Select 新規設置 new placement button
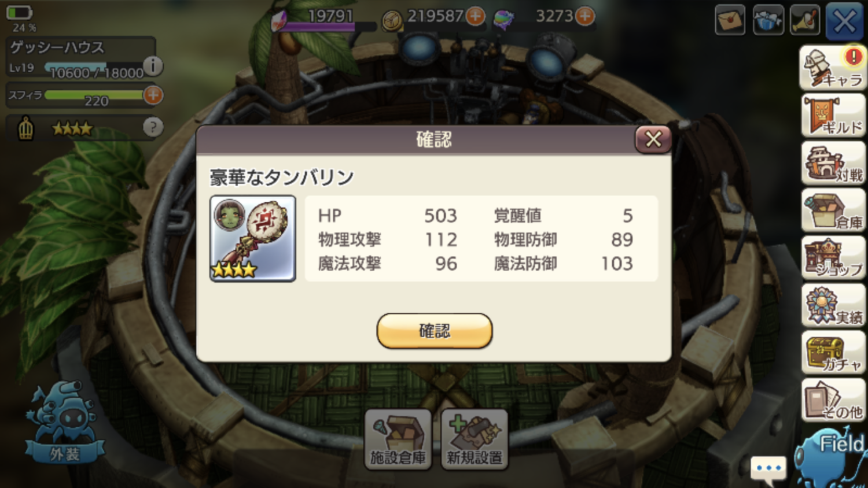The width and height of the screenshot is (868, 488). tap(475, 439)
